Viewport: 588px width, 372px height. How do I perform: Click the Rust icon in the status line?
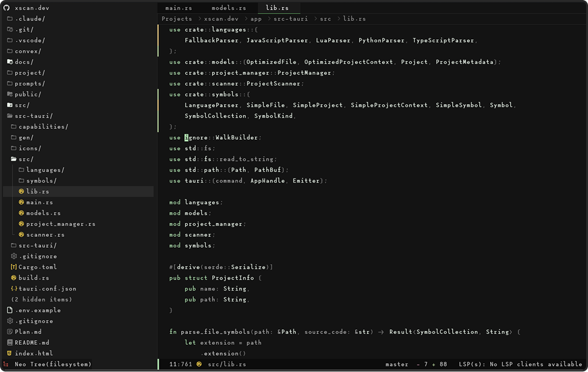[199, 364]
